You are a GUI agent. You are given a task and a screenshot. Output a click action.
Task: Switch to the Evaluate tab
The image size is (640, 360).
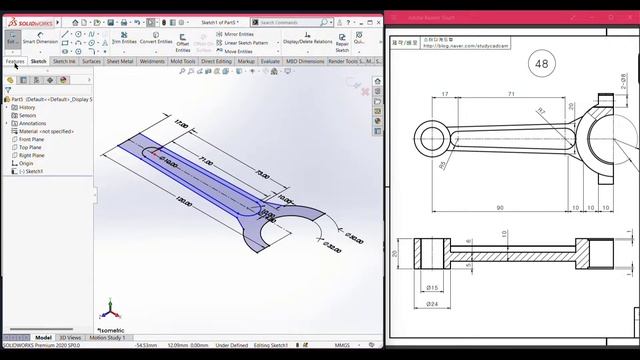[270, 61]
